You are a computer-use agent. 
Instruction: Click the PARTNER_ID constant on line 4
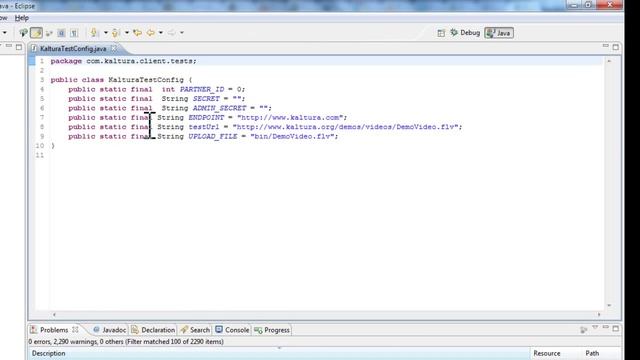[202, 89]
